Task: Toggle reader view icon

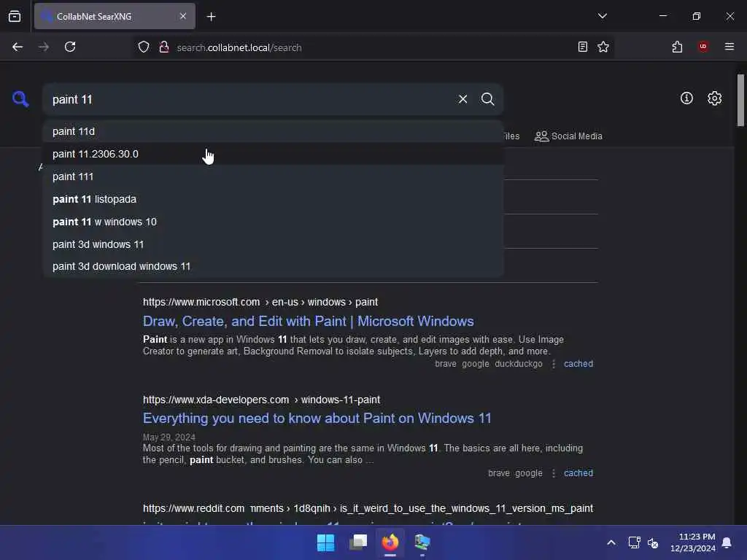Action: [583, 47]
